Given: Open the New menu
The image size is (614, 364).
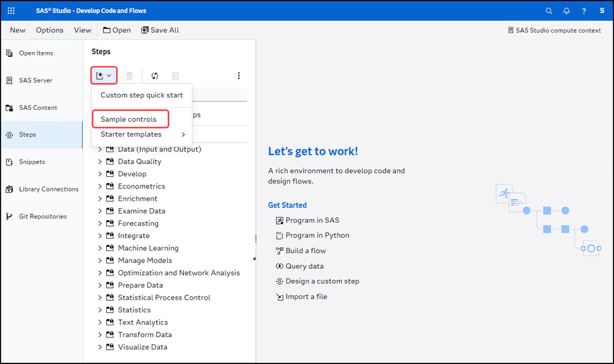Looking at the screenshot, I should click(x=18, y=30).
